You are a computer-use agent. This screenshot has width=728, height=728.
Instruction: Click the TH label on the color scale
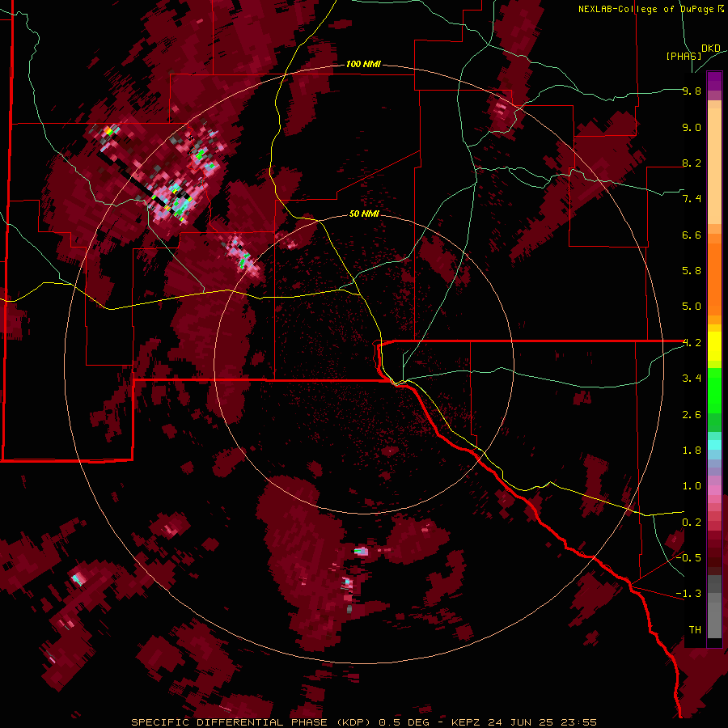695,630
